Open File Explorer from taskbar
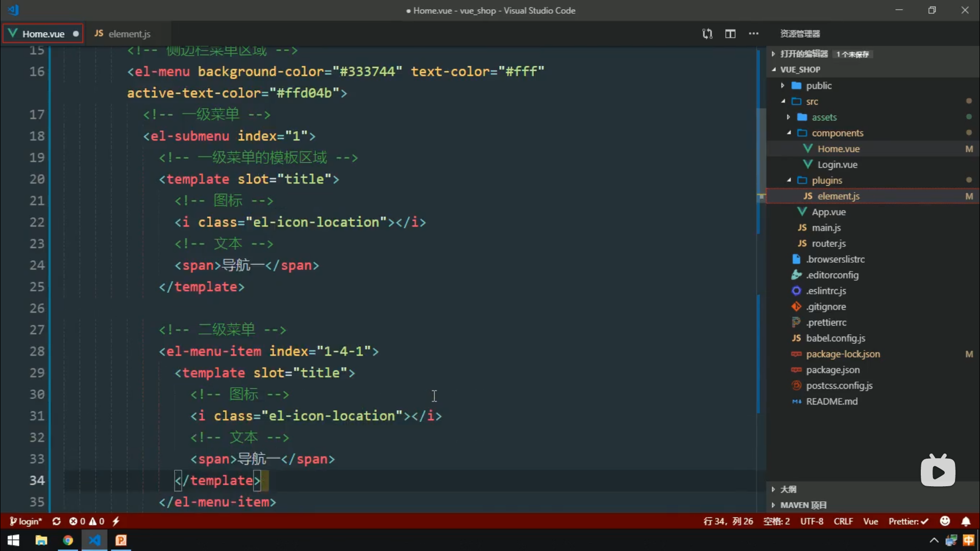The width and height of the screenshot is (980, 551). coord(41,540)
